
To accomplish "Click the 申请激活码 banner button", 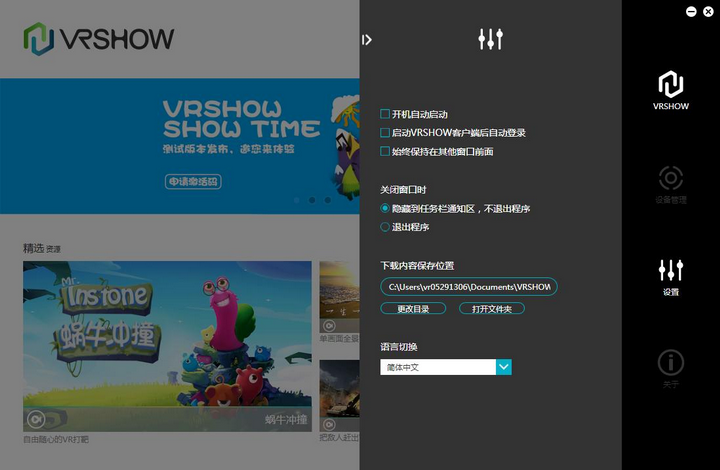I will coord(193,182).
